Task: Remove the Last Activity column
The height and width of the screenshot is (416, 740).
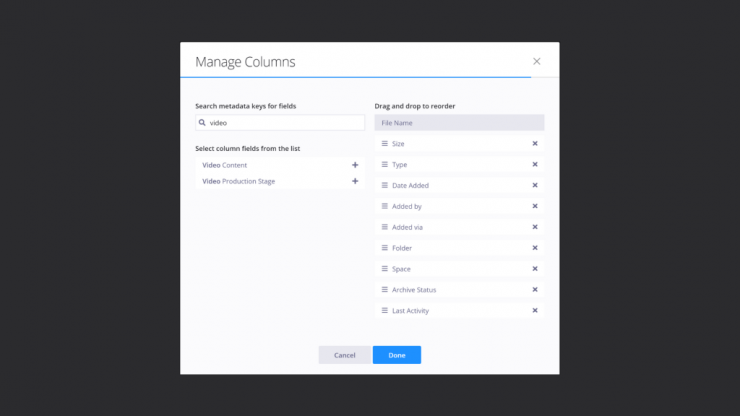Action: click(x=535, y=311)
